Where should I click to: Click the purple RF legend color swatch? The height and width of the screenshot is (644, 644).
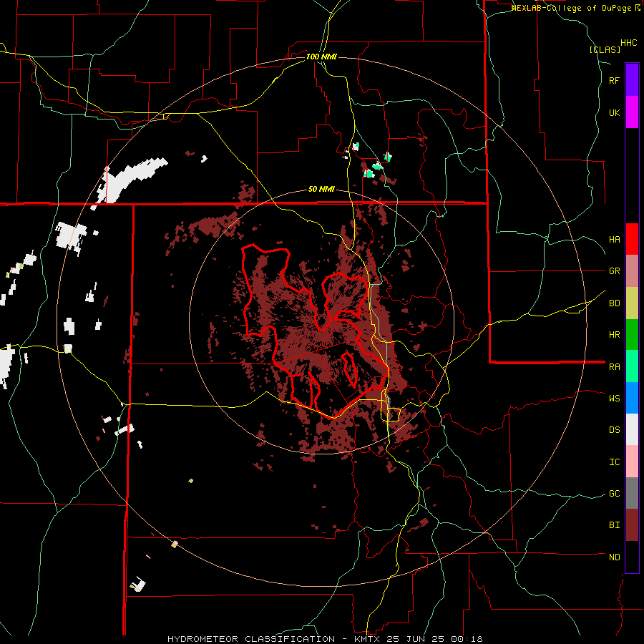point(632,80)
